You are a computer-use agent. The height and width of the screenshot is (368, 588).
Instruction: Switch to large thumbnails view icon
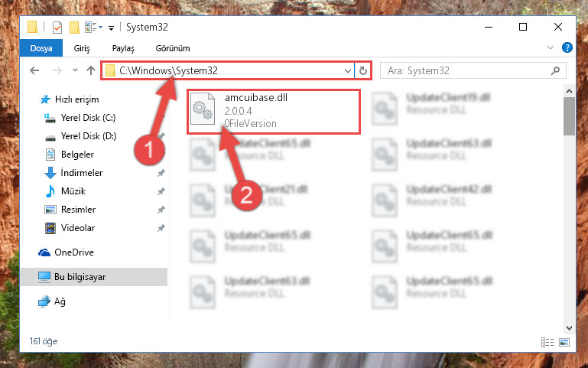click(564, 342)
